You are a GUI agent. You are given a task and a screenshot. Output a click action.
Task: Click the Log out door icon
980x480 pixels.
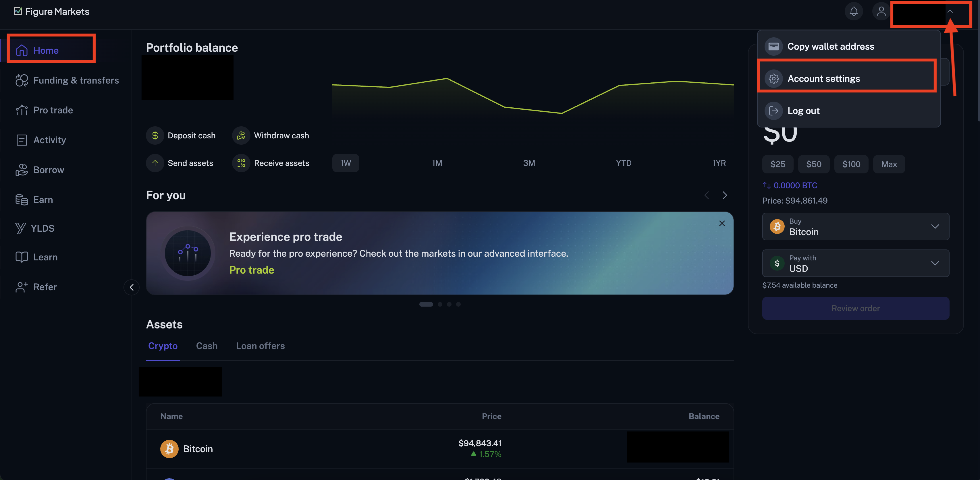pyautogui.click(x=773, y=111)
